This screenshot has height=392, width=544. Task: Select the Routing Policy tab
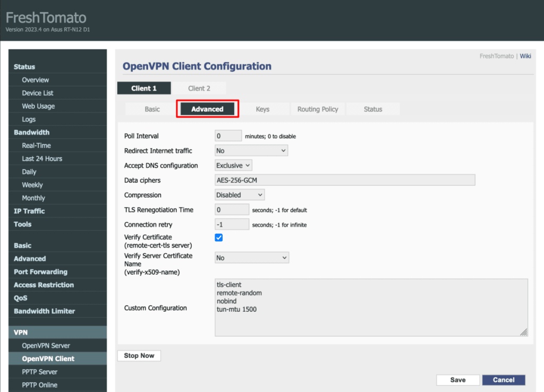317,109
